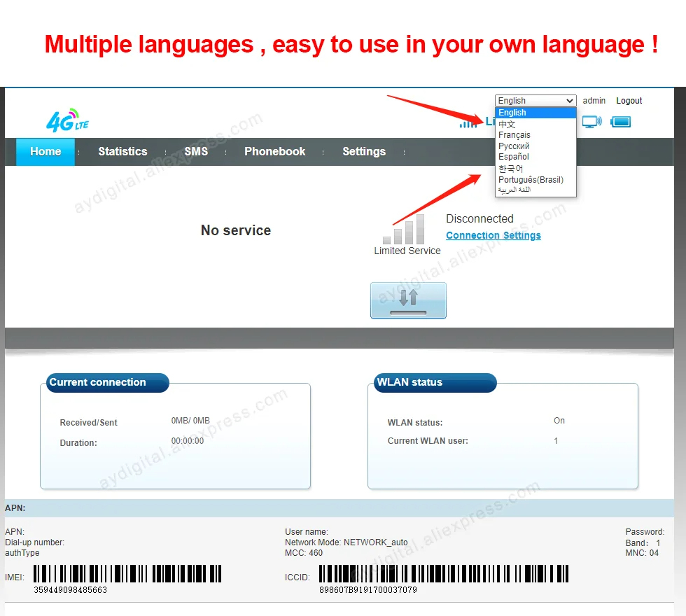This screenshot has height=616, width=686.
Task: Click the IMEI barcode image
Action: (x=127, y=573)
